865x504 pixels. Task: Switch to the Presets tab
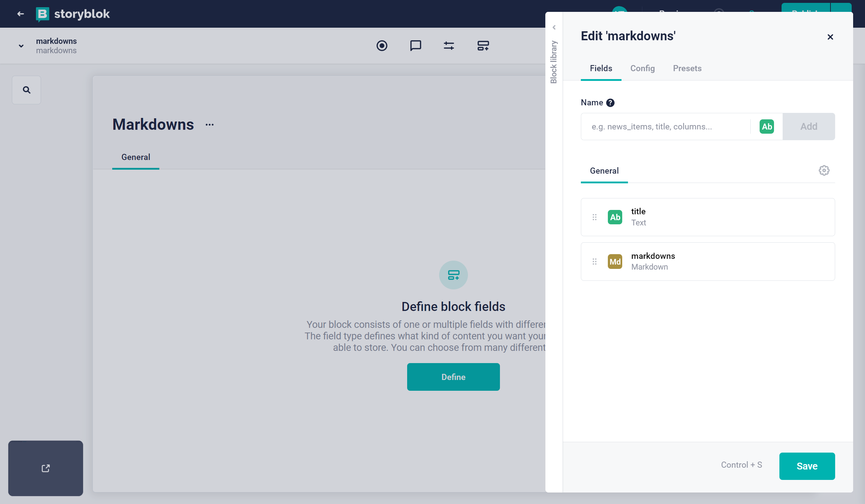pos(687,68)
